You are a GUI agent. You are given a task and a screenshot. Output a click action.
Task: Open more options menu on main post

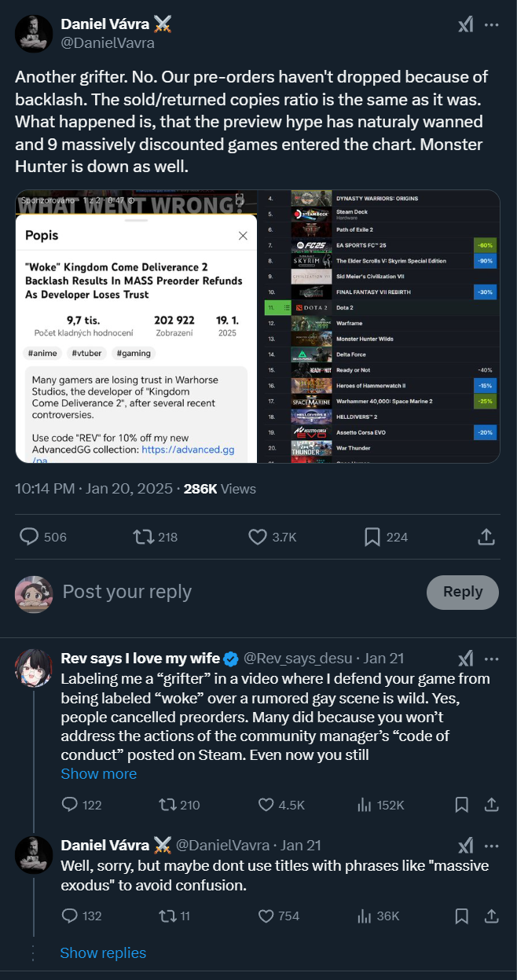492,25
